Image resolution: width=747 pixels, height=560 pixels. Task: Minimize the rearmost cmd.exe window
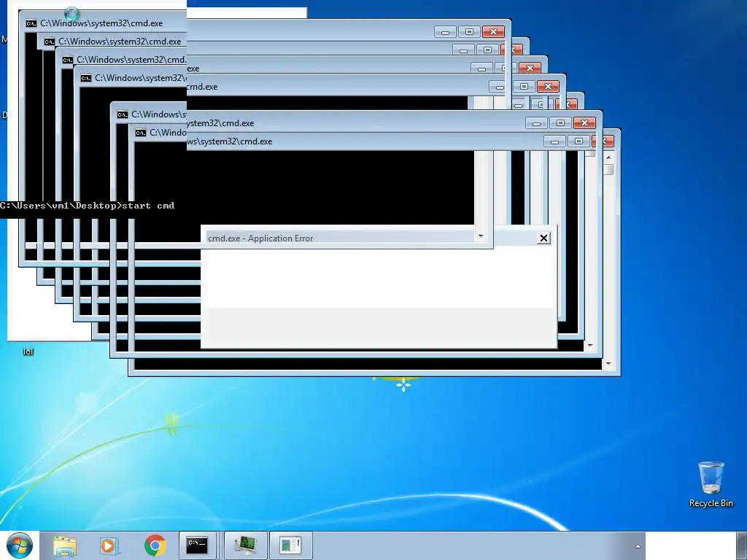coord(446,32)
